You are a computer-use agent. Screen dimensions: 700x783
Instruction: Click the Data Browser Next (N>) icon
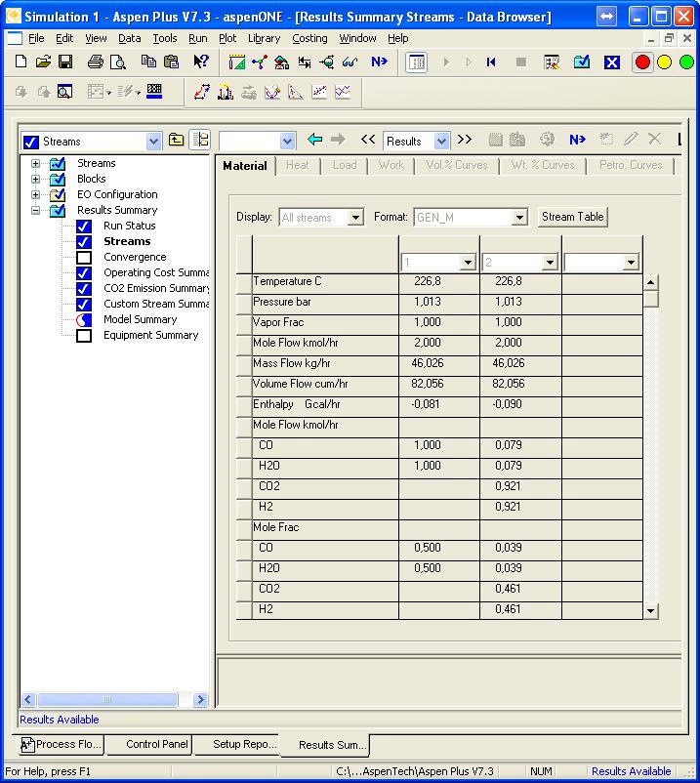tap(577, 140)
